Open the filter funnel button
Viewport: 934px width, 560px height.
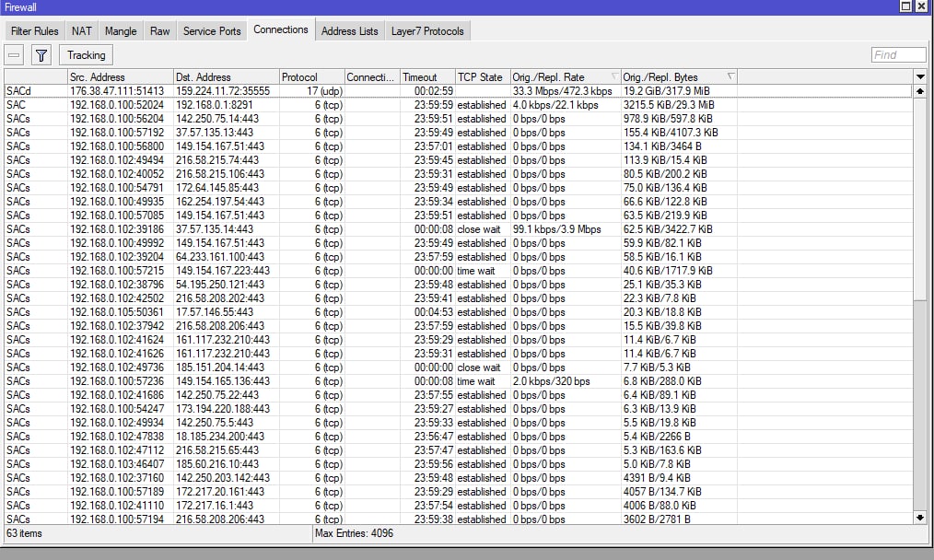click(x=41, y=55)
